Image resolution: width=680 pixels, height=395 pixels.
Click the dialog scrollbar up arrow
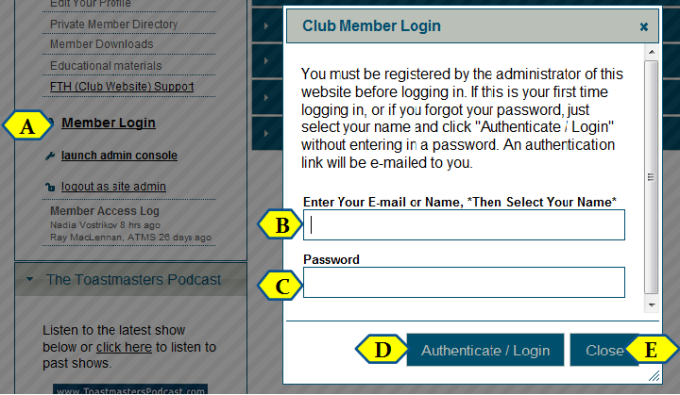coord(651,52)
